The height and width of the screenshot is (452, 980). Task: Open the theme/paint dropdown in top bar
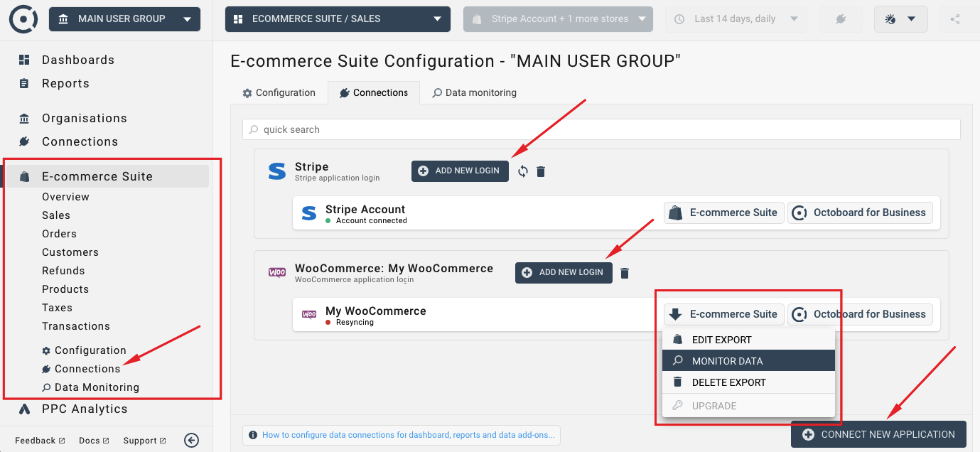coord(901,19)
